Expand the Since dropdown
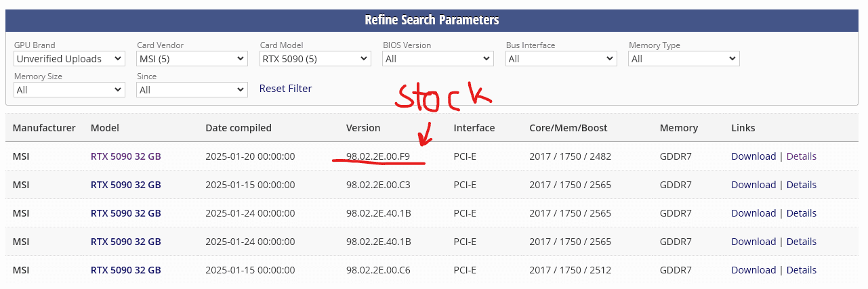 click(x=192, y=90)
